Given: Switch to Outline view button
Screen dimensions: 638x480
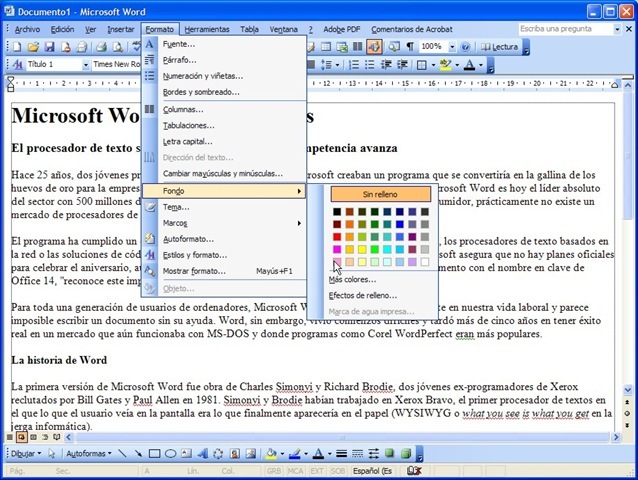Looking at the screenshot, I should (x=45, y=437).
